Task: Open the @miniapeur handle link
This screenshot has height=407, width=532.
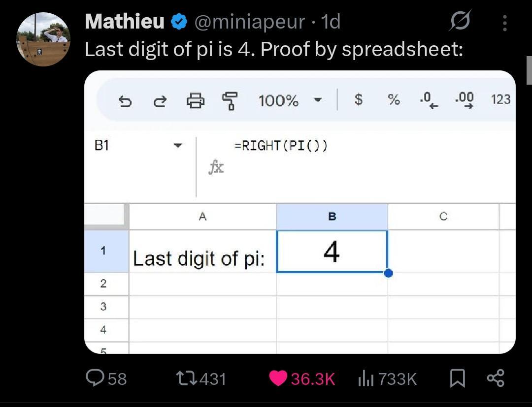Action: (249, 22)
